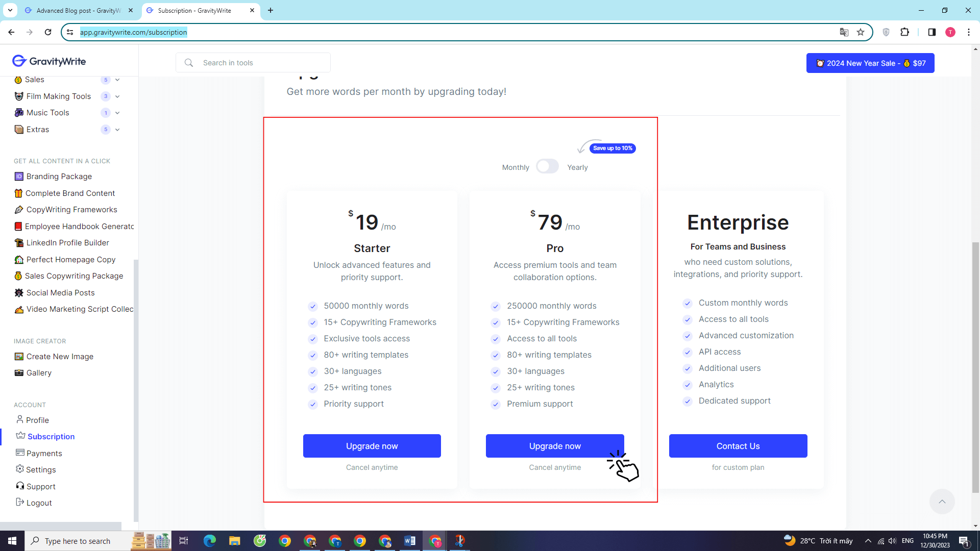Click the Profile person icon

click(19, 419)
